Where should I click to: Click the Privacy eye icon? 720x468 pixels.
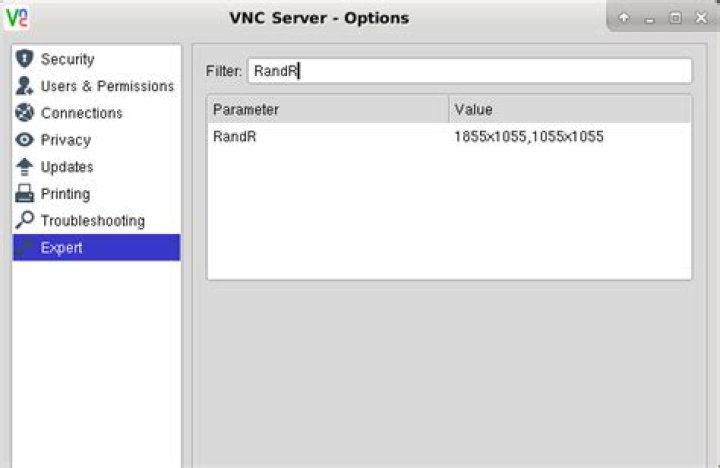24,140
